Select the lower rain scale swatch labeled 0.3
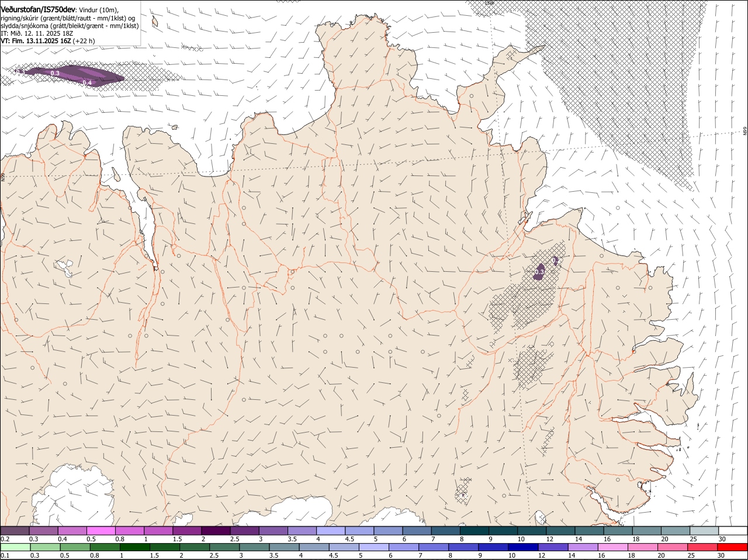 (x=45, y=548)
